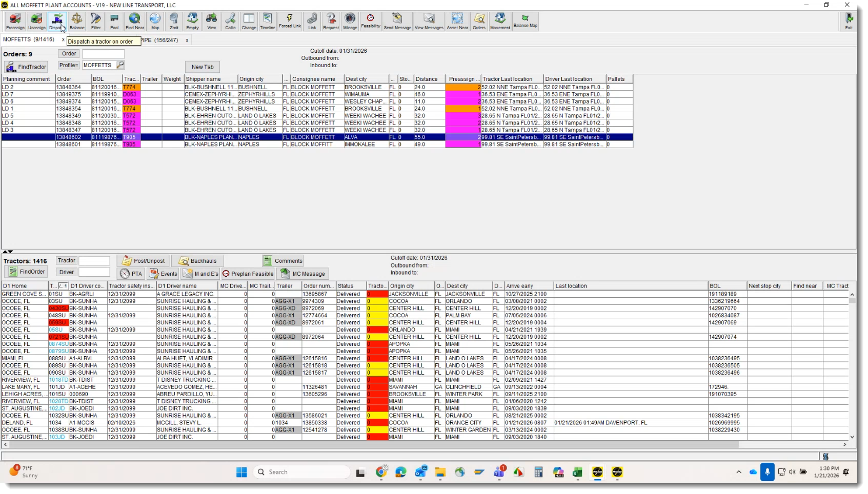Click the FindOrder button
This screenshot has width=868, height=494.
click(x=26, y=272)
